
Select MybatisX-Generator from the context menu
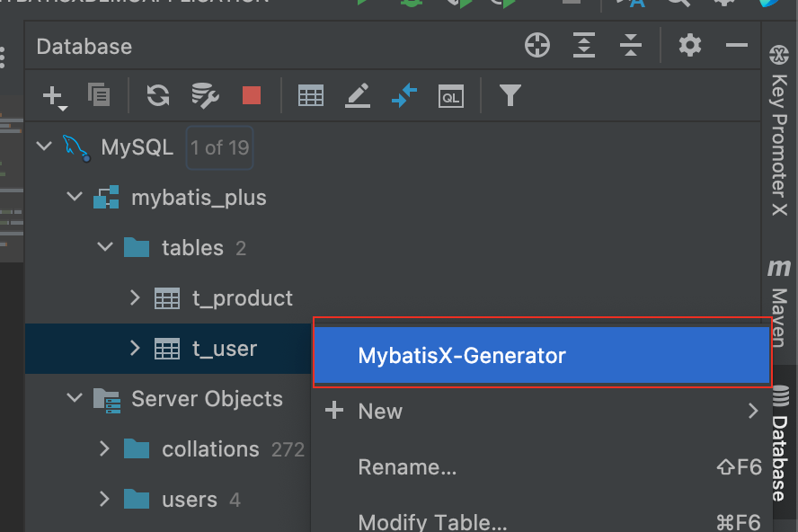(x=462, y=356)
